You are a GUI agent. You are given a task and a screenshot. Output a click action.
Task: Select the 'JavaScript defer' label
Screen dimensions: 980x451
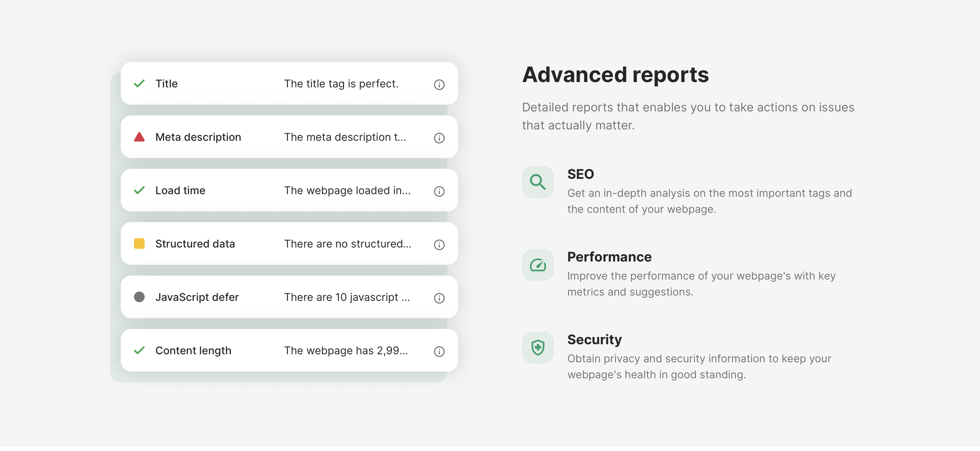click(x=197, y=297)
